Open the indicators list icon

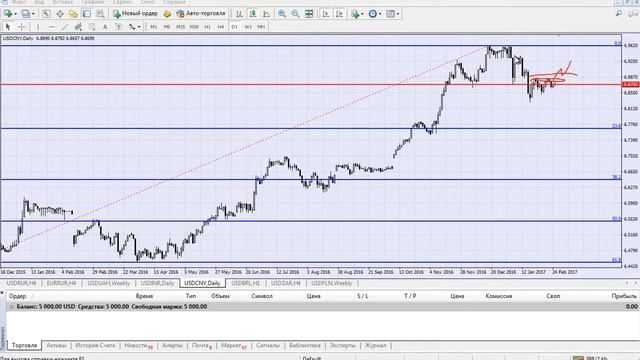coord(356,14)
